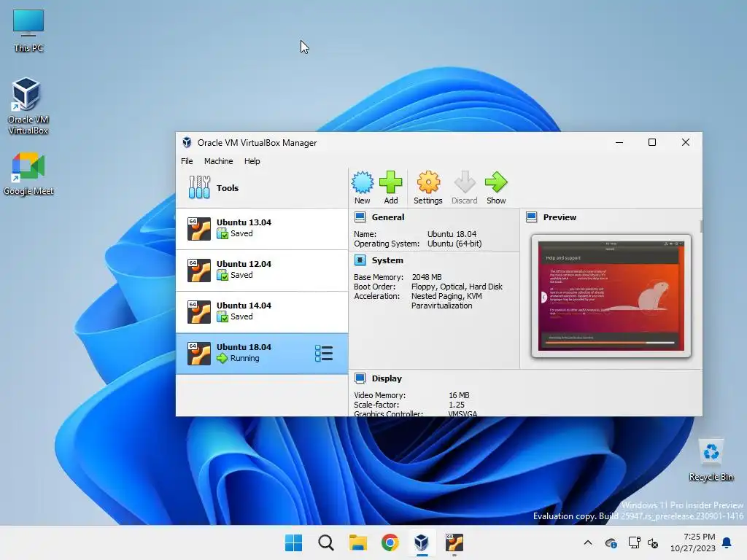Click the General section heading
Image resolution: width=747 pixels, height=560 pixels.
coord(388,217)
